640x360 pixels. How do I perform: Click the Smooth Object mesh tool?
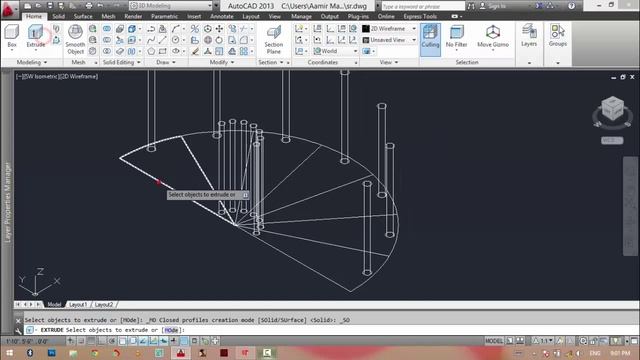pos(75,39)
